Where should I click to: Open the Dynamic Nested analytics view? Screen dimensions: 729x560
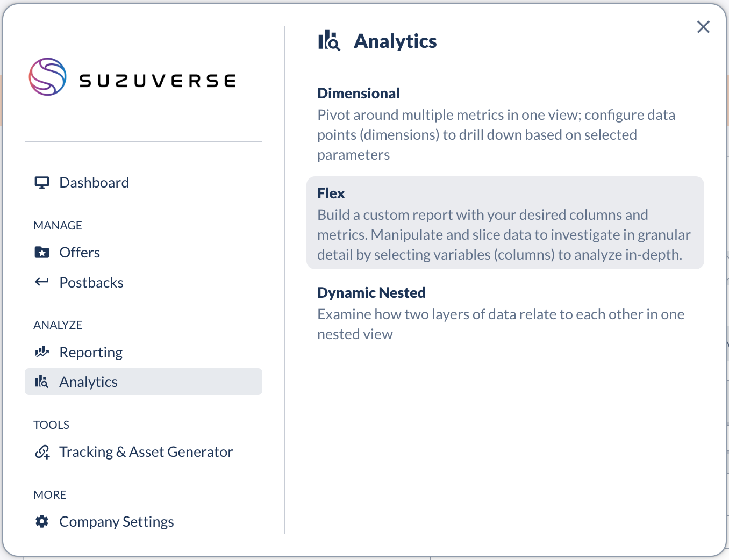(x=371, y=293)
